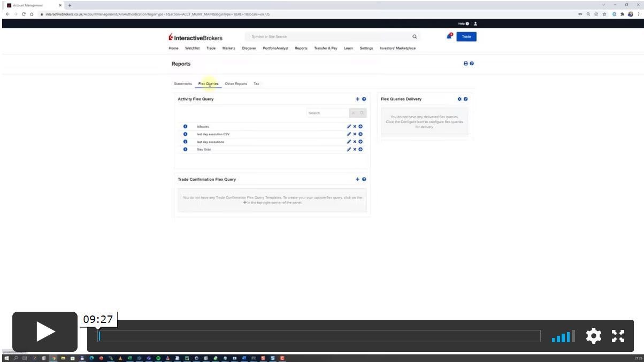This screenshot has width=644, height=362.
Task: Click the Trade button
Action: (466, 37)
